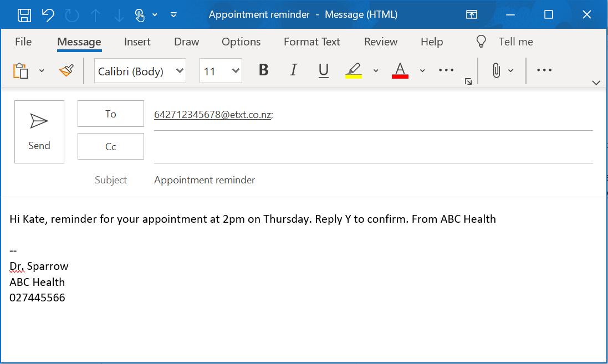The height and width of the screenshot is (364, 608).
Task: Click the Paste clipboard icon
Action: (x=21, y=70)
